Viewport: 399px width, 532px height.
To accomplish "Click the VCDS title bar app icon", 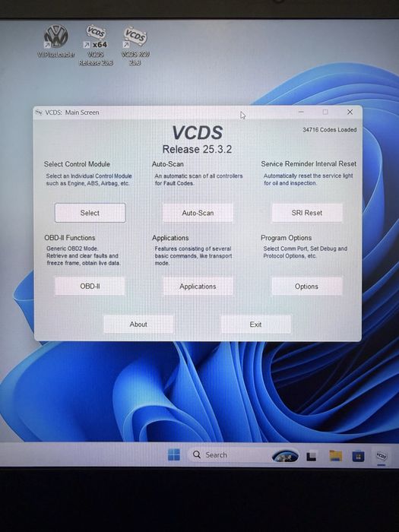I will [x=39, y=112].
